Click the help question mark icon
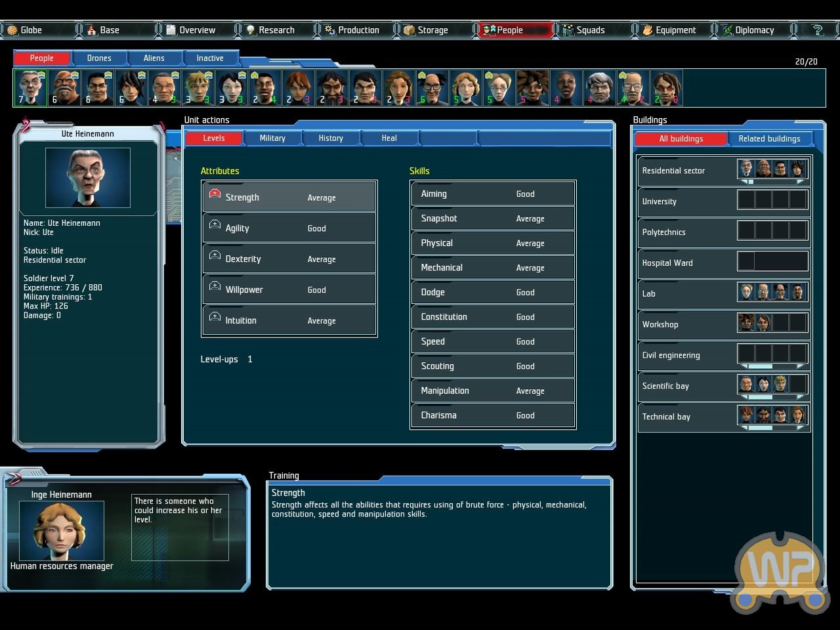The image size is (840, 630). coord(818,30)
